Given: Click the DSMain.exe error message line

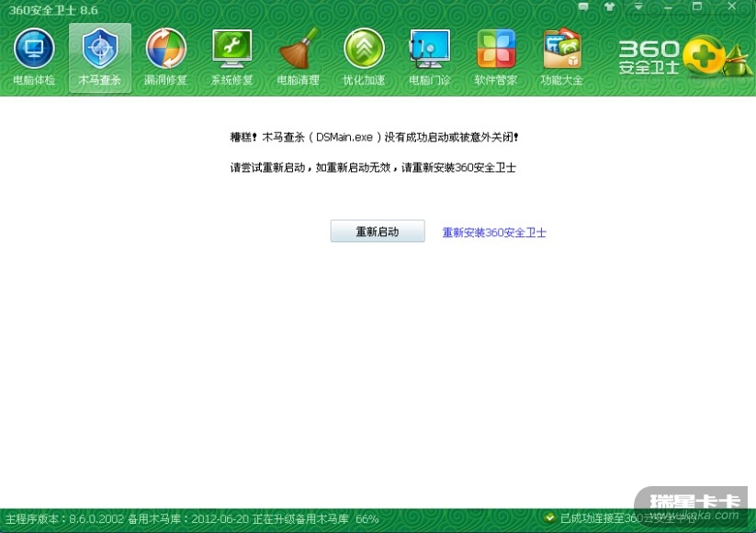Looking at the screenshot, I should coord(374,137).
